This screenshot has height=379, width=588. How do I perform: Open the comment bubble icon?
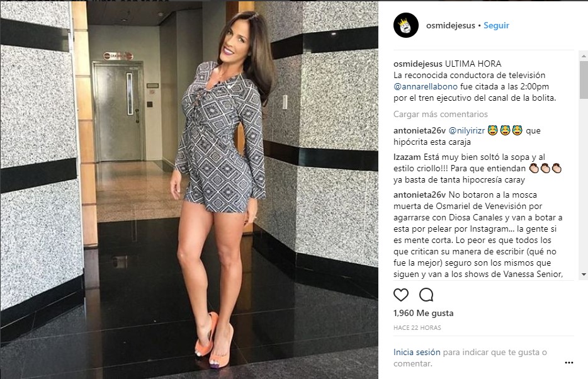point(426,295)
